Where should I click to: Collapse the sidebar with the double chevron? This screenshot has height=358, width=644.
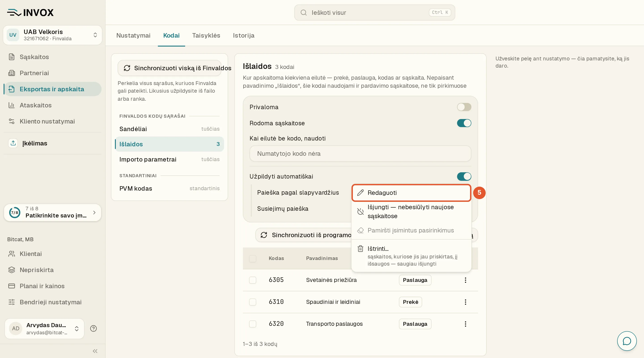click(x=95, y=351)
